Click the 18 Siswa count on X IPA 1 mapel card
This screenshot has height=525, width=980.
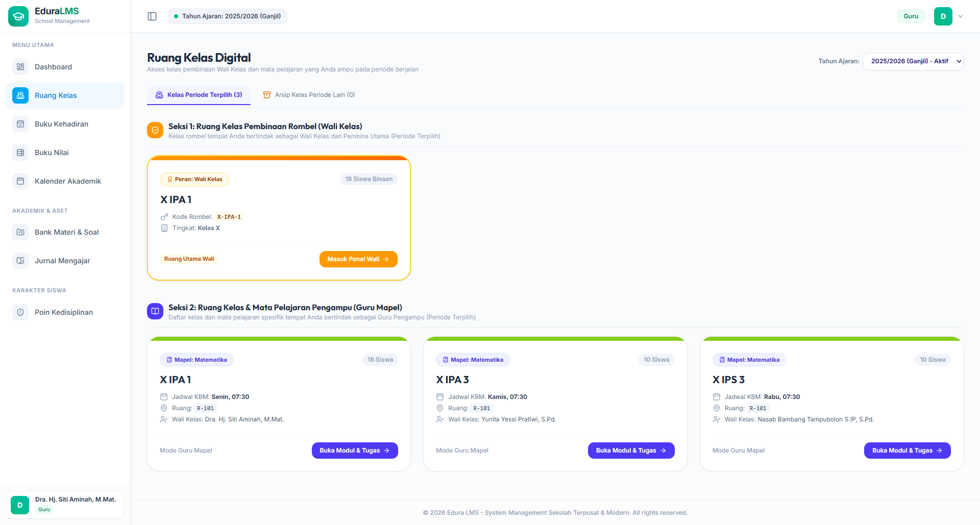380,360
